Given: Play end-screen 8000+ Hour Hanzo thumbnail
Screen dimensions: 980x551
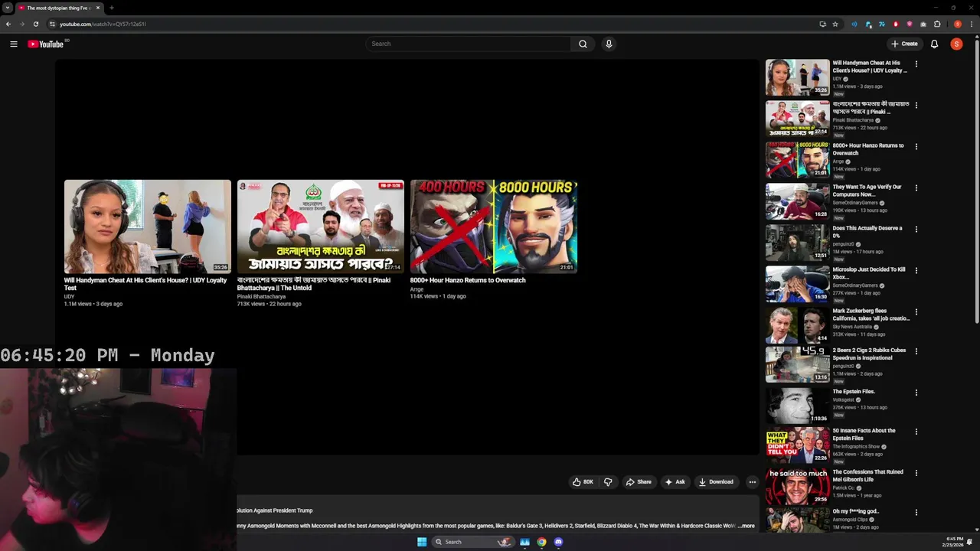Looking at the screenshot, I should pyautogui.click(x=494, y=227).
